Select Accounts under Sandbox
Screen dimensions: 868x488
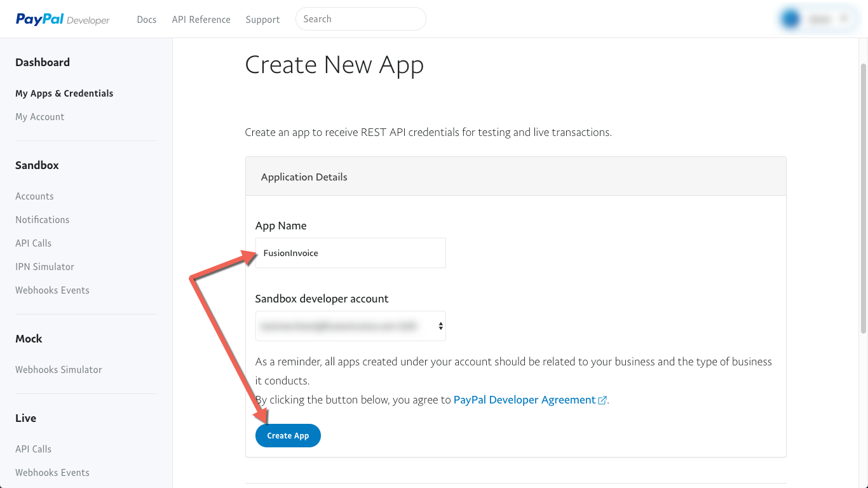click(x=34, y=196)
